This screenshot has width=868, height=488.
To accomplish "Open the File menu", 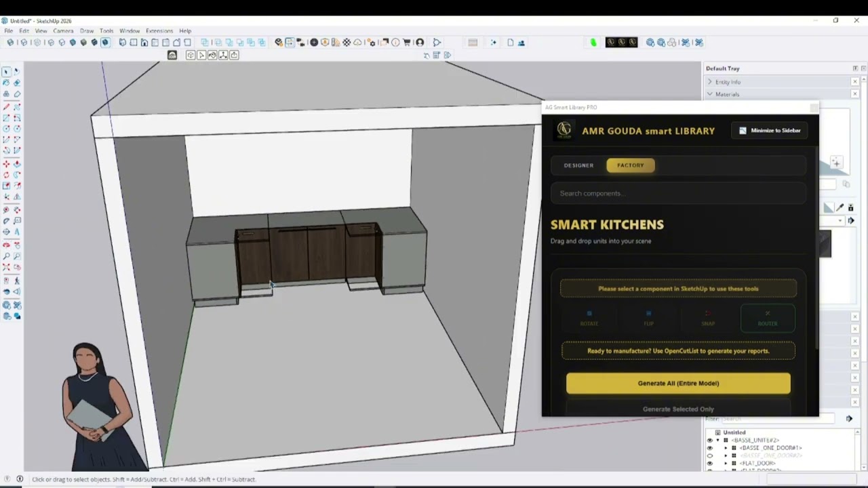I will (x=9, y=30).
